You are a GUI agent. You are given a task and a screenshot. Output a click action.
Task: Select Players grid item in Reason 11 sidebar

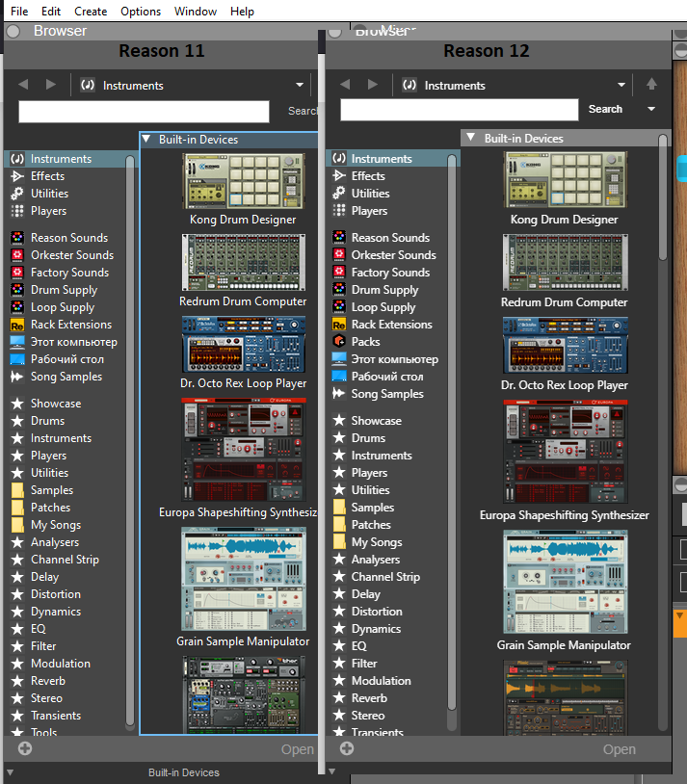tap(48, 211)
